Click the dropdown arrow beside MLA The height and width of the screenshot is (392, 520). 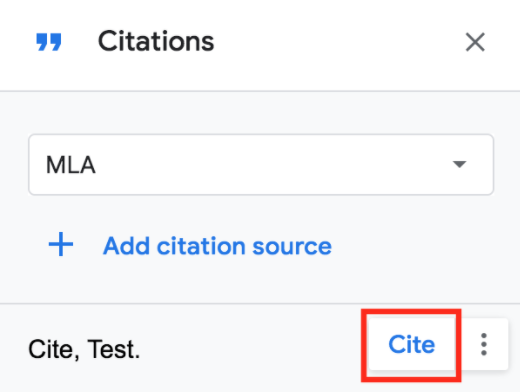tap(459, 164)
